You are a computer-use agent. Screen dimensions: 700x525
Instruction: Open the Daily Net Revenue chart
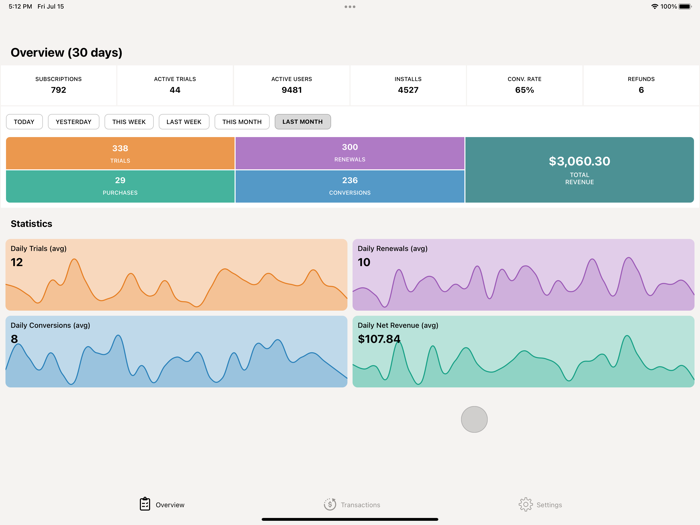[x=523, y=352]
